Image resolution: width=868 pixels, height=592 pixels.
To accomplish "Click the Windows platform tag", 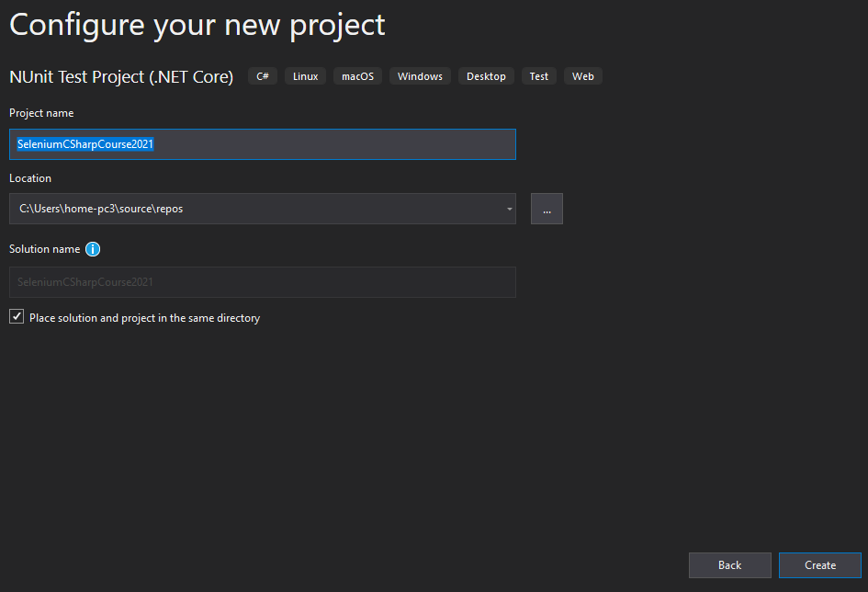I will [x=420, y=76].
